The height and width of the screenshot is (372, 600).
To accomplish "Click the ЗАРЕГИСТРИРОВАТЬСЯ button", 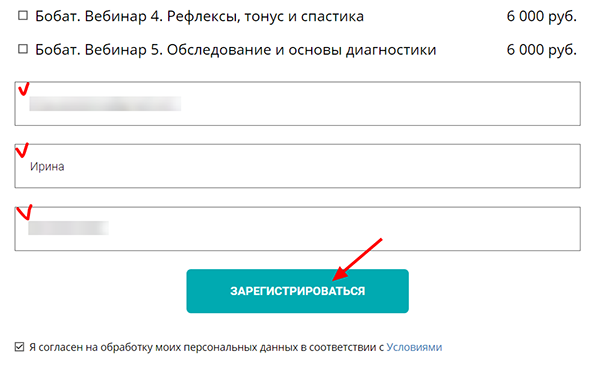I will click(297, 291).
